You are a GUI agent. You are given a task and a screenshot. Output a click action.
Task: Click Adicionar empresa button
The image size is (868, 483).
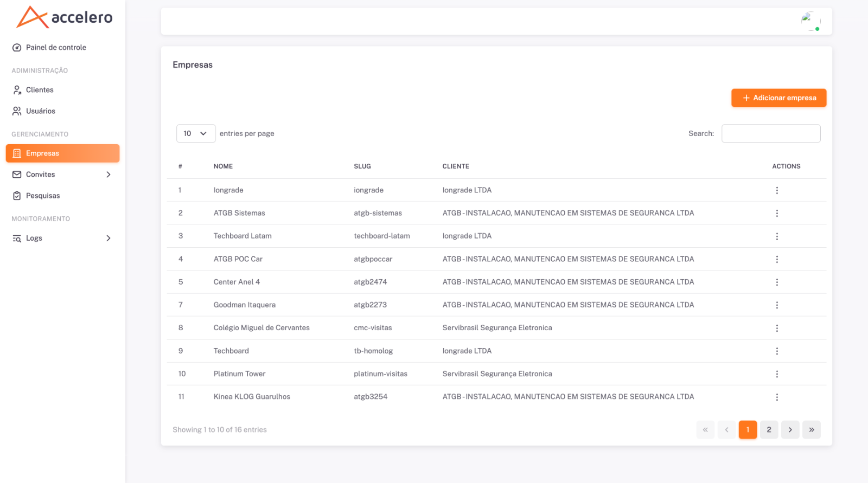[778, 98]
